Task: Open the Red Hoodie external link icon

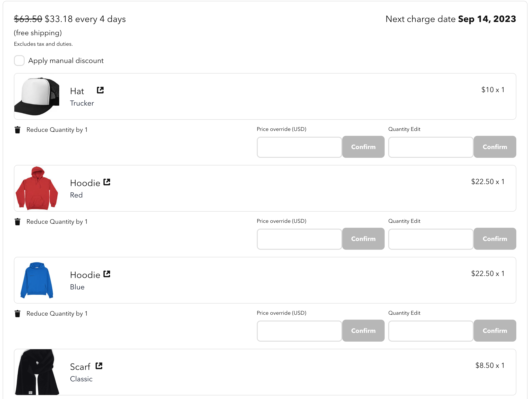Action: click(107, 182)
